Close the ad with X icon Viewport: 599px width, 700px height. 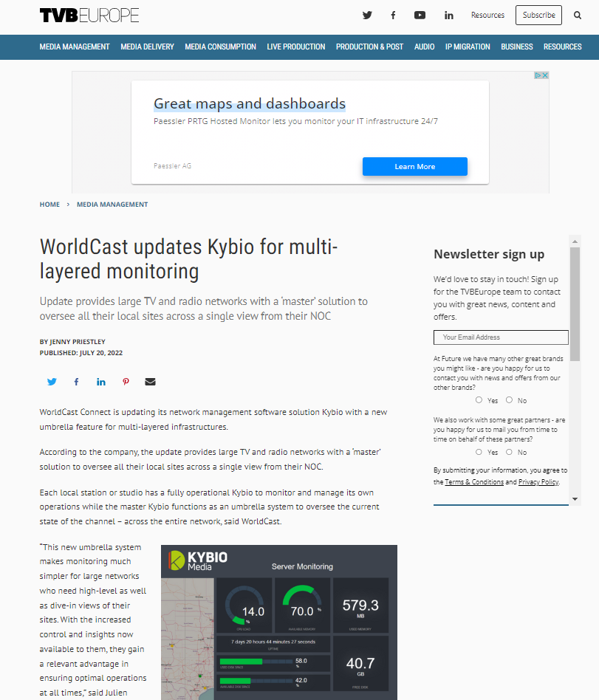545,75
